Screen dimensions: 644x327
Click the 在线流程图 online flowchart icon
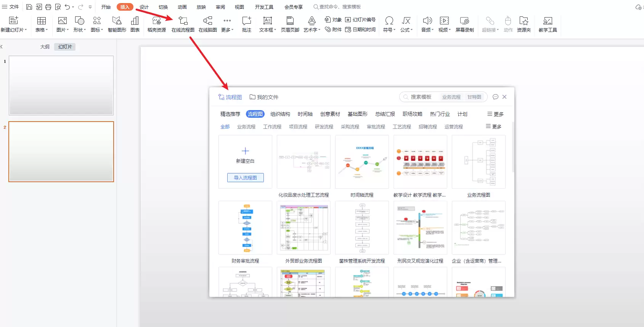point(183,24)
